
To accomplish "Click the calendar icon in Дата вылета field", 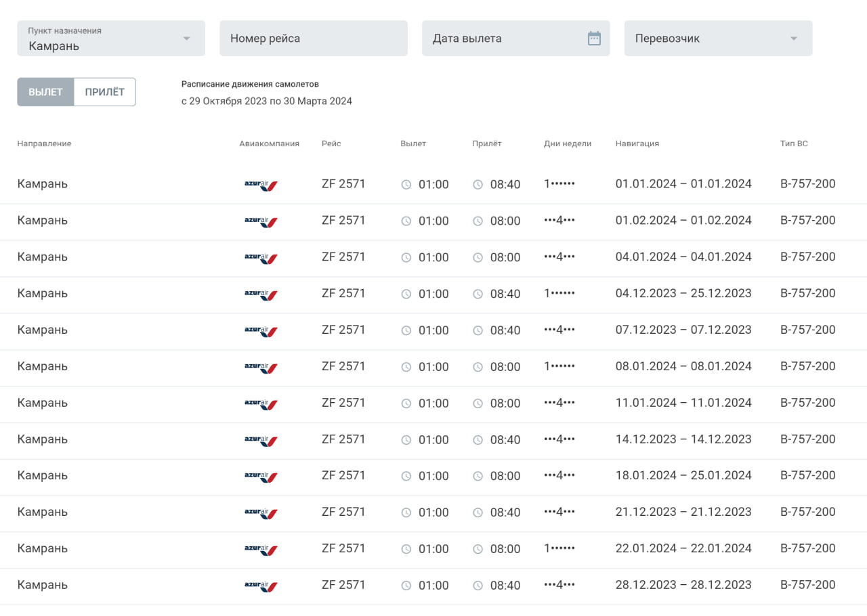I will (x=594, y=39).
